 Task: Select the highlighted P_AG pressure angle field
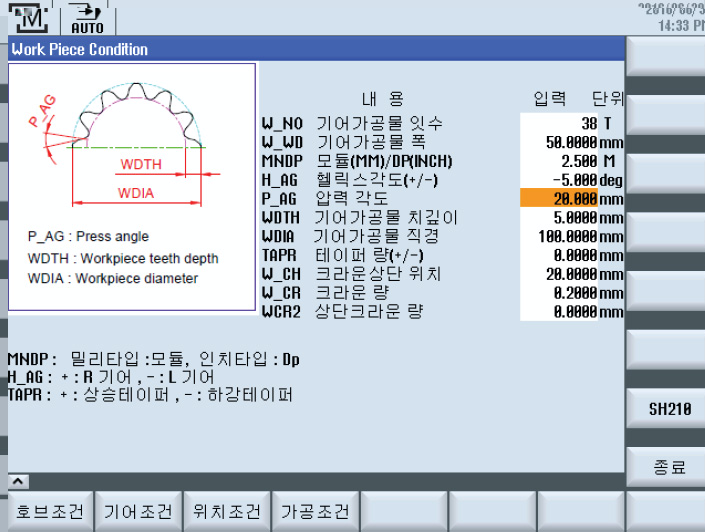(x=560, y=198)
